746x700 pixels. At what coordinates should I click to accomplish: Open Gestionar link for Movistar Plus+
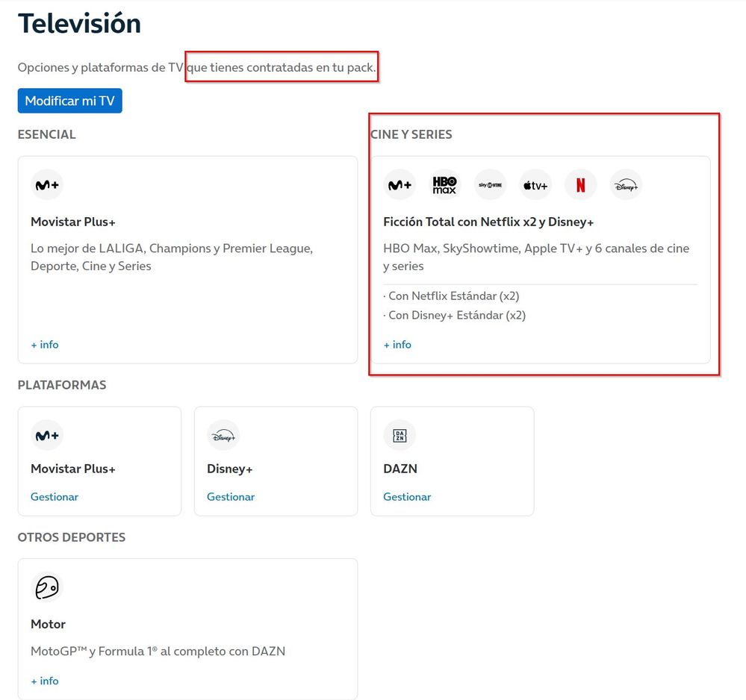pyautogui.click(x=55, y=497)
